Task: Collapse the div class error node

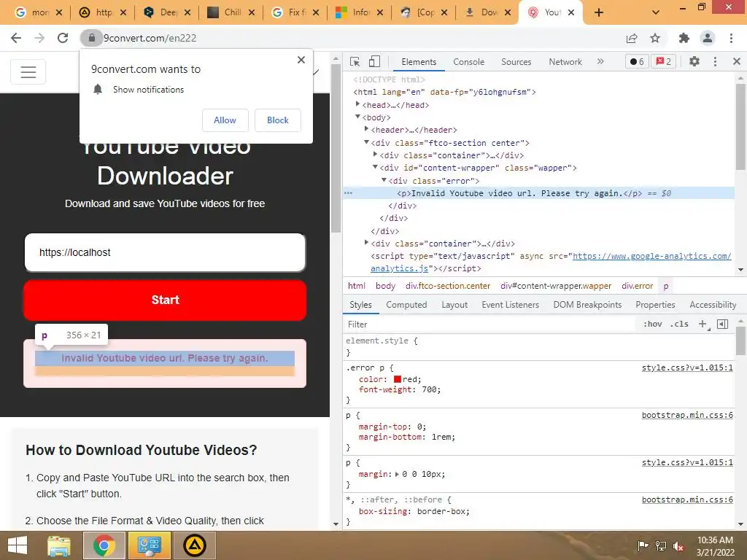Action: point(384,180)
